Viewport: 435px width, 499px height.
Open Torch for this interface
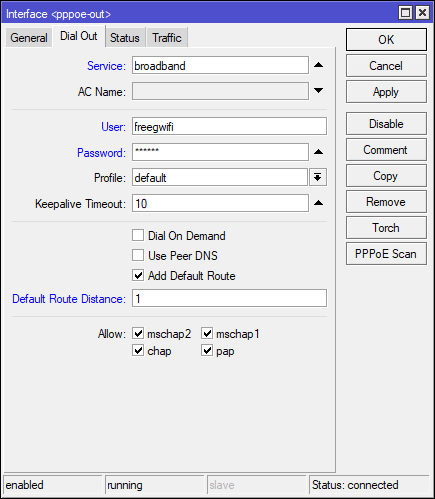386,228
